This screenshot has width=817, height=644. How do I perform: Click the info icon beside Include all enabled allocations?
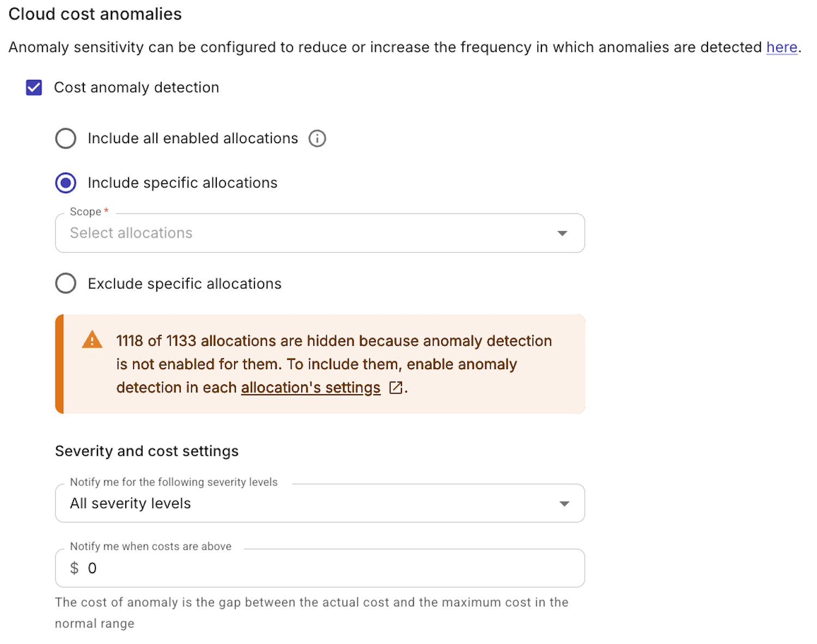[318, 138]
